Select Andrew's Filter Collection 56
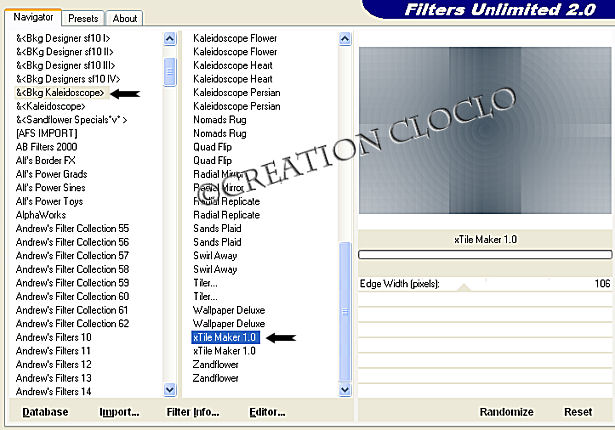Viewport: 615px width, 430px height. (x=73, y=242)
